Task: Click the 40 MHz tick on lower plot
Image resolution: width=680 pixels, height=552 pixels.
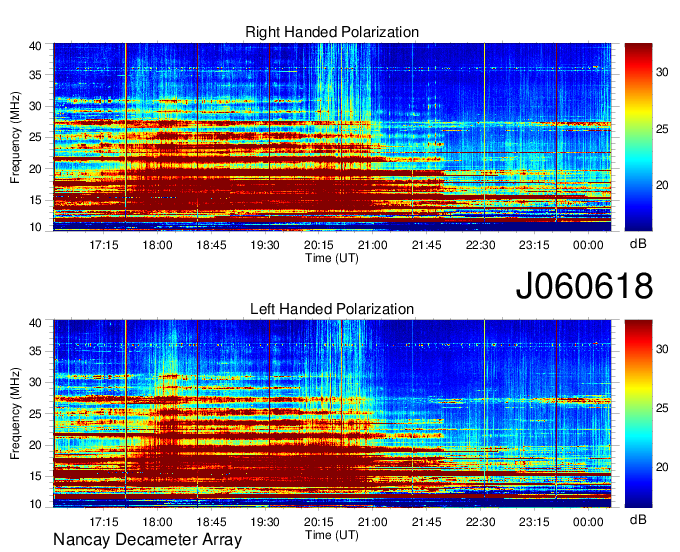Action: pos(35,323)
